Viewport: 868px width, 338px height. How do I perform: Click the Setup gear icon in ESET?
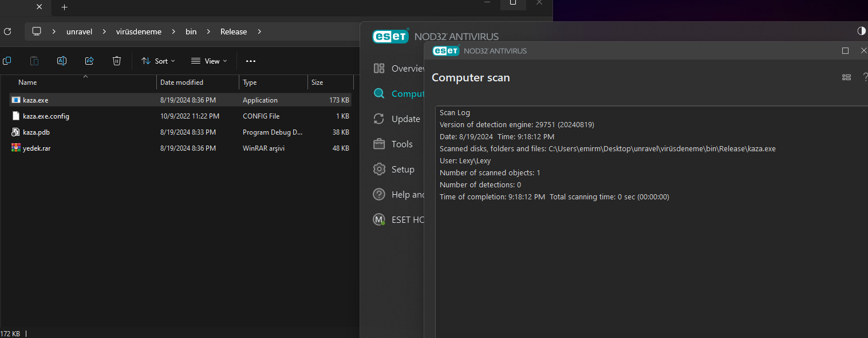coord(379,169)
